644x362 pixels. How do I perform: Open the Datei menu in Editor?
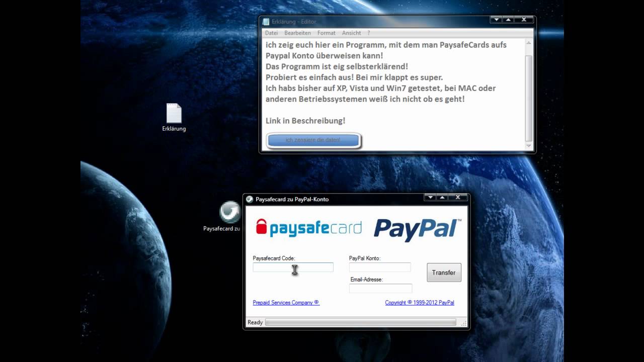[271, 33]
